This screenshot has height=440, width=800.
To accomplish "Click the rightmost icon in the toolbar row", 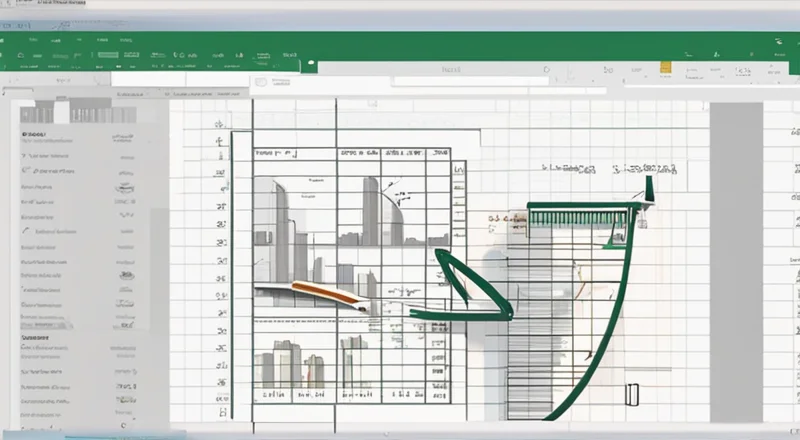I will click(775, 71).
